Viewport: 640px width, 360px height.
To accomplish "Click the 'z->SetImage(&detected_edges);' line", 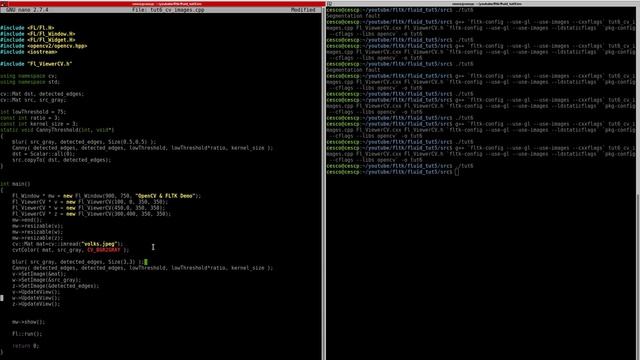I will [x=56, y=286].
